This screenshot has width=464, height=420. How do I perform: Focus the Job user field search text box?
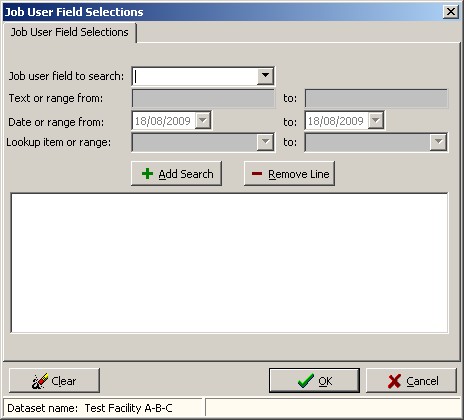click(195, 76)
